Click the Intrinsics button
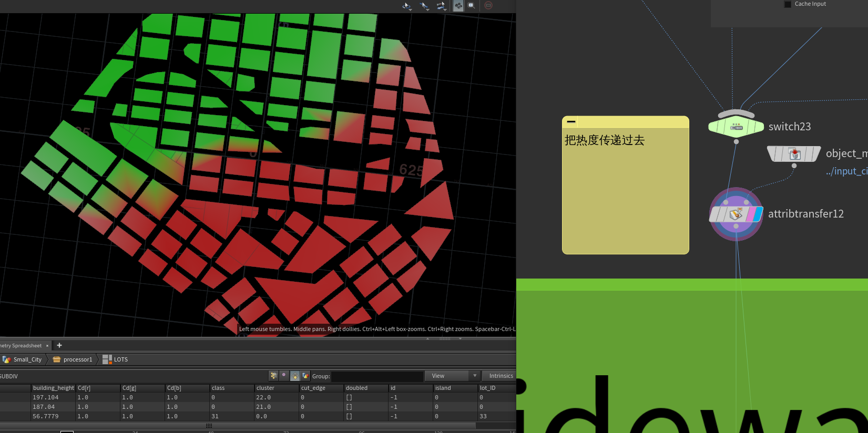Viewport: 868px width, 433px height. pos(501,376)
